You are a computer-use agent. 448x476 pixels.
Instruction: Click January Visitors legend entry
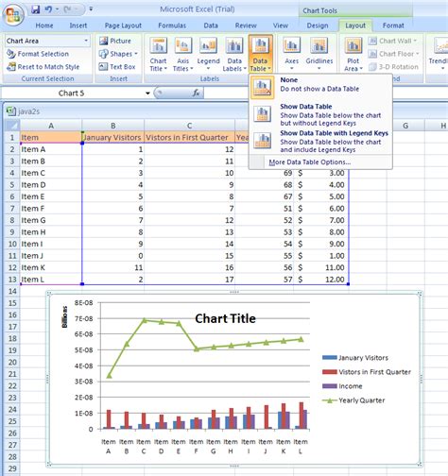pyautogui.click(x=355, y=358)
